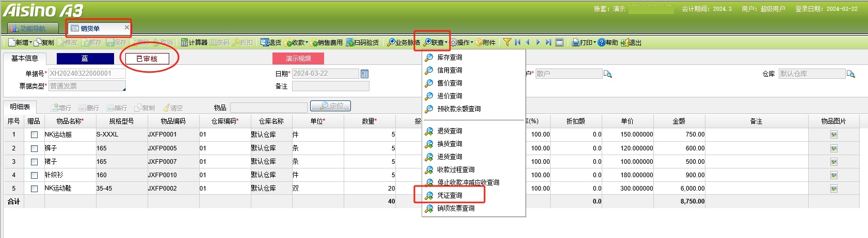Click the 已审核 status box
This screenshot has width=868, height=238.
pos(147,59)
